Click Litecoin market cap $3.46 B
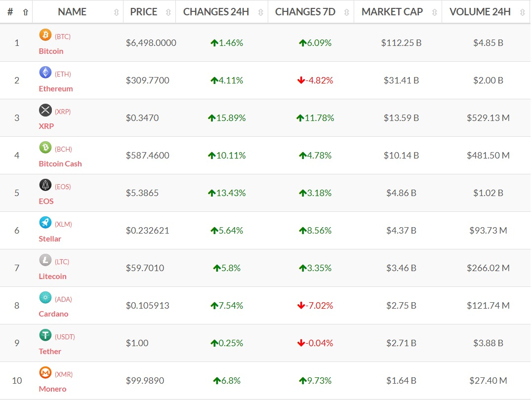 coord(402,268)
